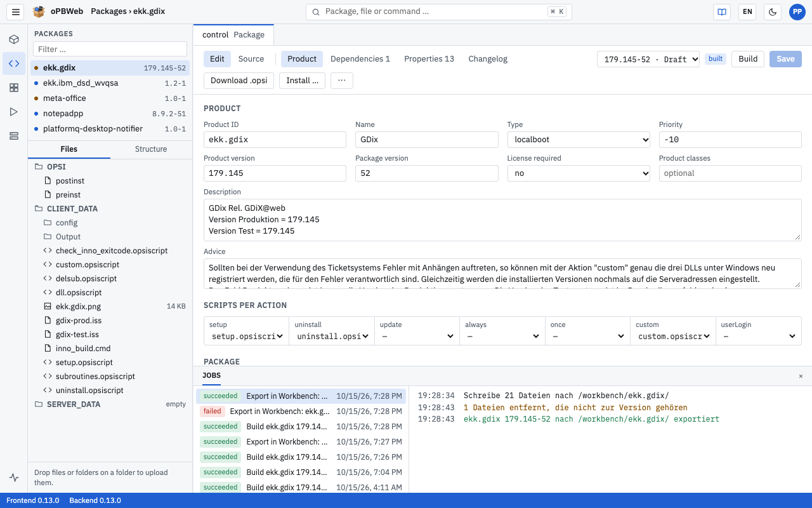
Task: Collapse the OPSI folder
Action: pos(56,167)
